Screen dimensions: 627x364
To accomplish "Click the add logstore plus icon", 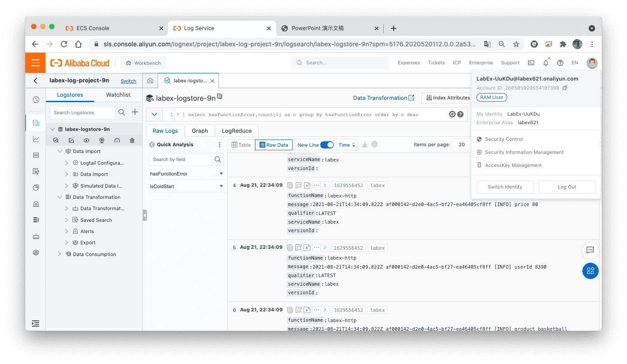I will (135, 112).
